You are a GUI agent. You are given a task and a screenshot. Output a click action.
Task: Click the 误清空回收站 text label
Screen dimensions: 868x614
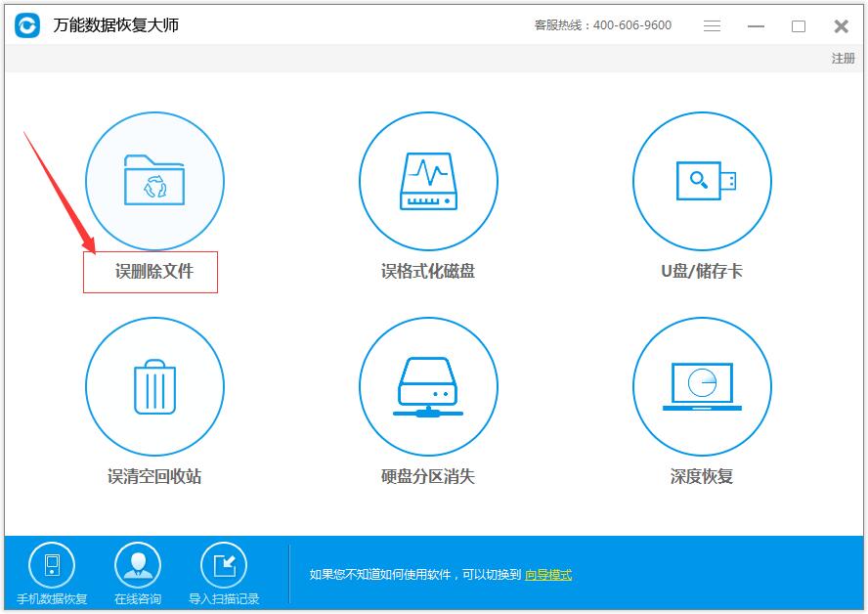154,477
